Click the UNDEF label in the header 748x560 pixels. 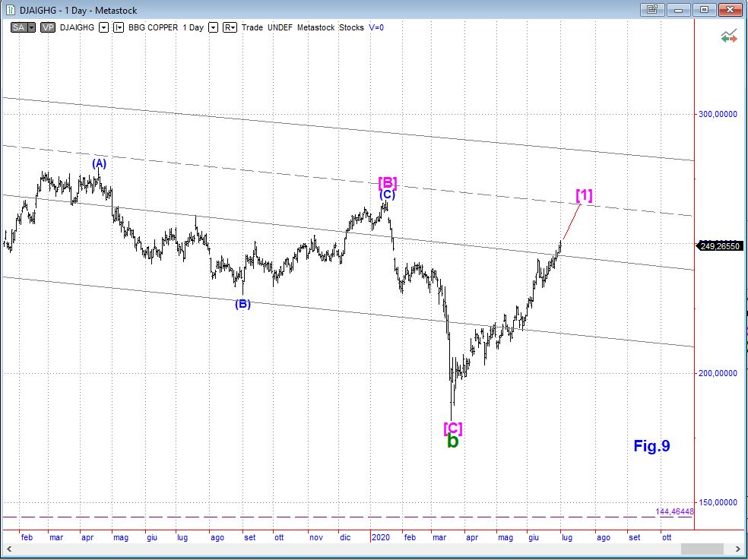(x=280, y=27)
